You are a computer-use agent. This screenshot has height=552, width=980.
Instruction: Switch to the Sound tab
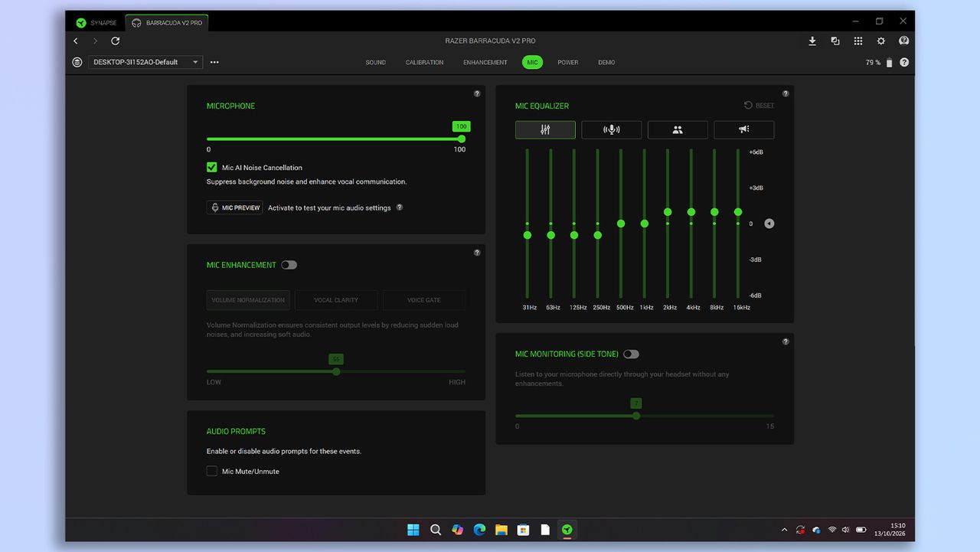[x=375, y=63]
